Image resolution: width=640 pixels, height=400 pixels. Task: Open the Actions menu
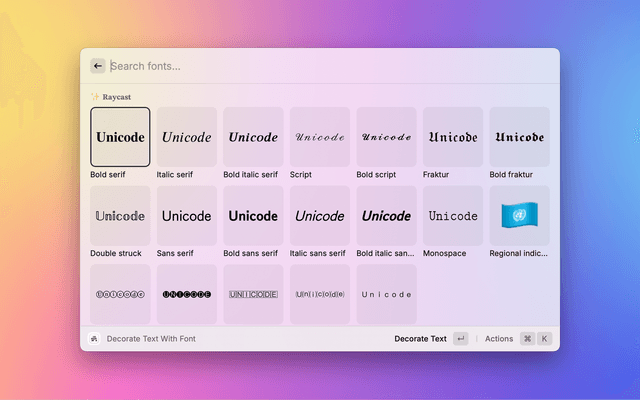click(498, 339)
